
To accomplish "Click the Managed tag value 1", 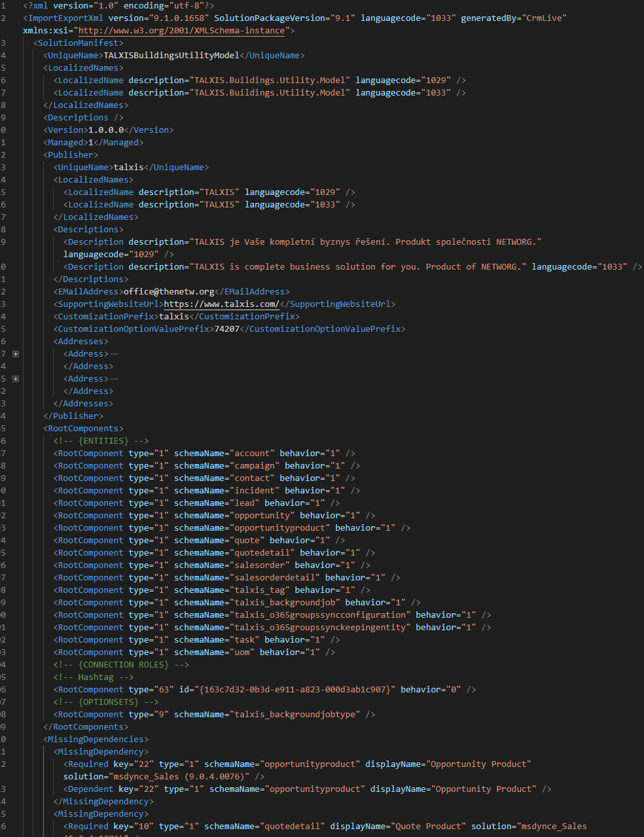I will pos(91,143).
